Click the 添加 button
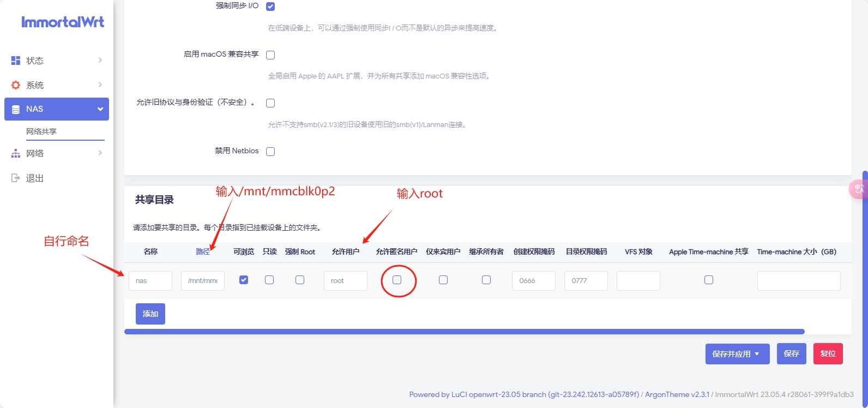The width and height of the screenshot is (868, 408). 150,314
